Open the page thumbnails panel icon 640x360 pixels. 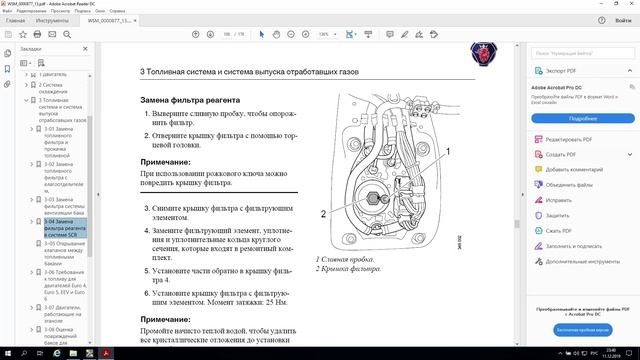tap(7, 53)
